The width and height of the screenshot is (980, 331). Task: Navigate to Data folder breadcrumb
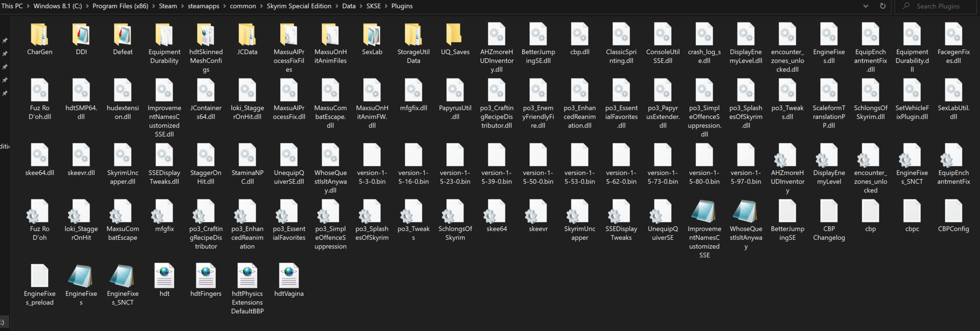(349, 6)
